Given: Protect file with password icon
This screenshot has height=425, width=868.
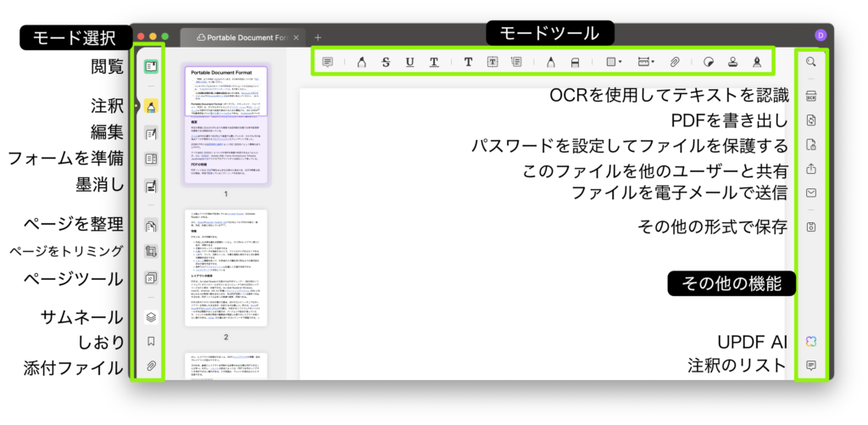Looking at the screenshot, I should click(x=811, y=145).
